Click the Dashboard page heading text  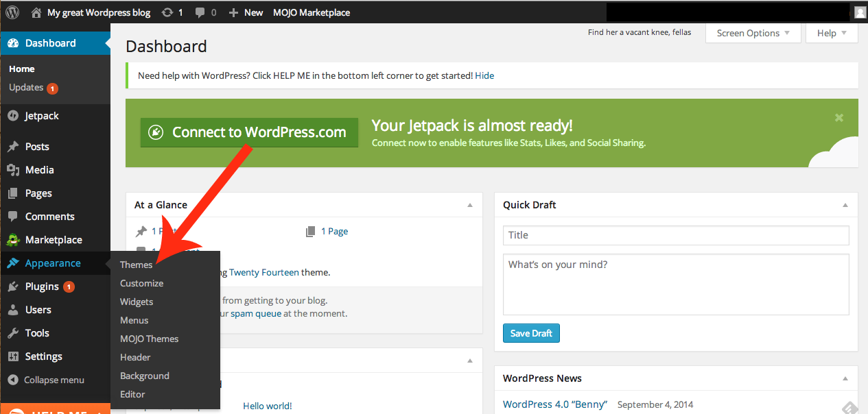(x=166, y=47)
